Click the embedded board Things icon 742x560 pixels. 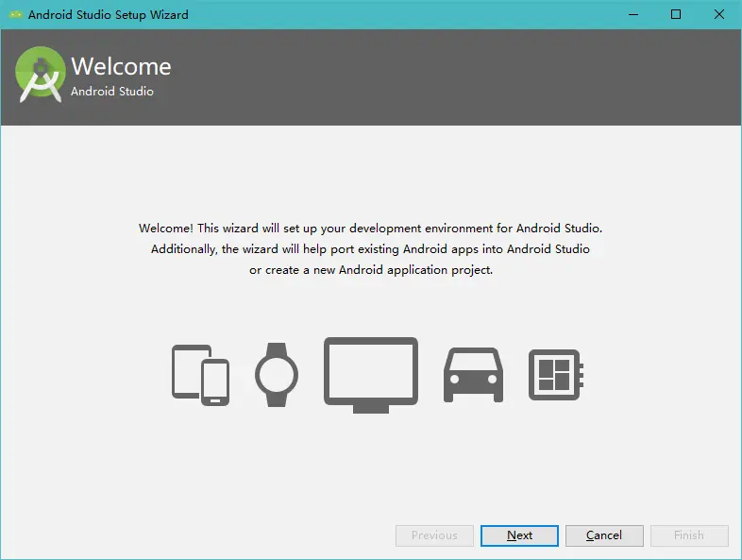click(x=555, y=375)
